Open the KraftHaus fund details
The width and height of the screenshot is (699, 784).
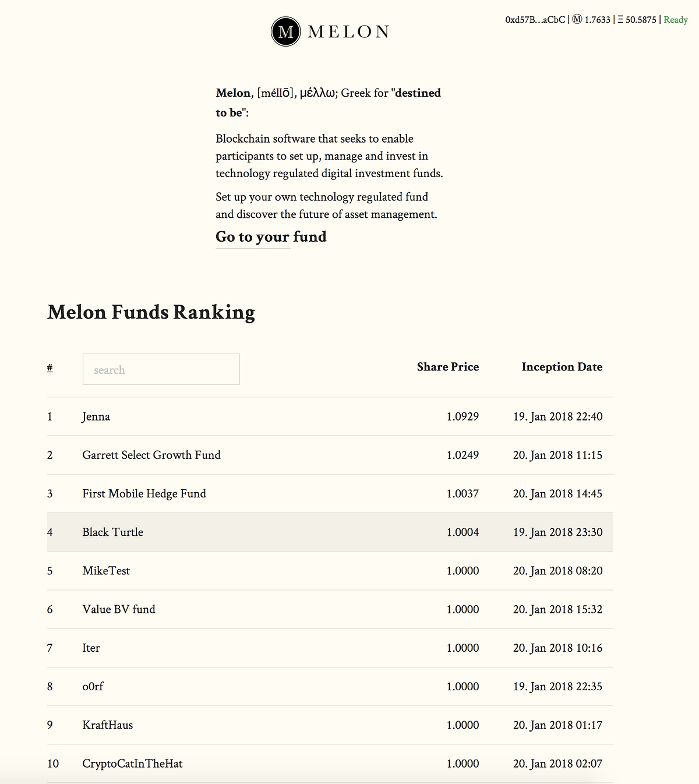[x=107, y=725]
